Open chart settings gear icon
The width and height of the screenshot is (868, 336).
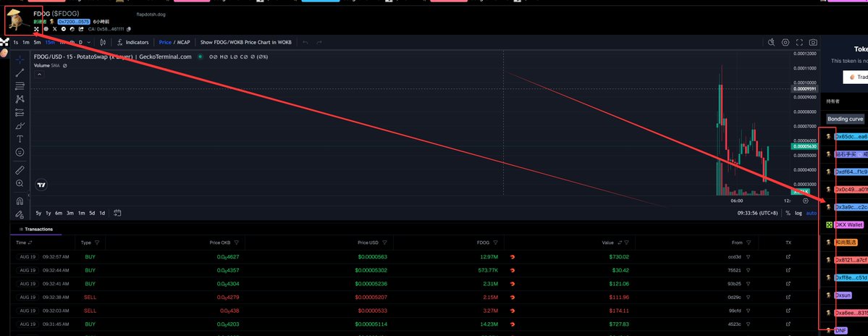(785, 42)
